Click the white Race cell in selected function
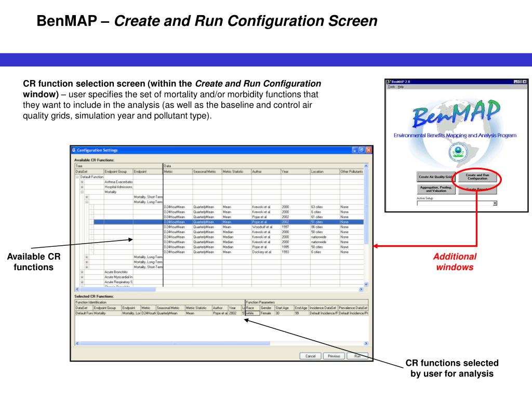 pos(252,313)
